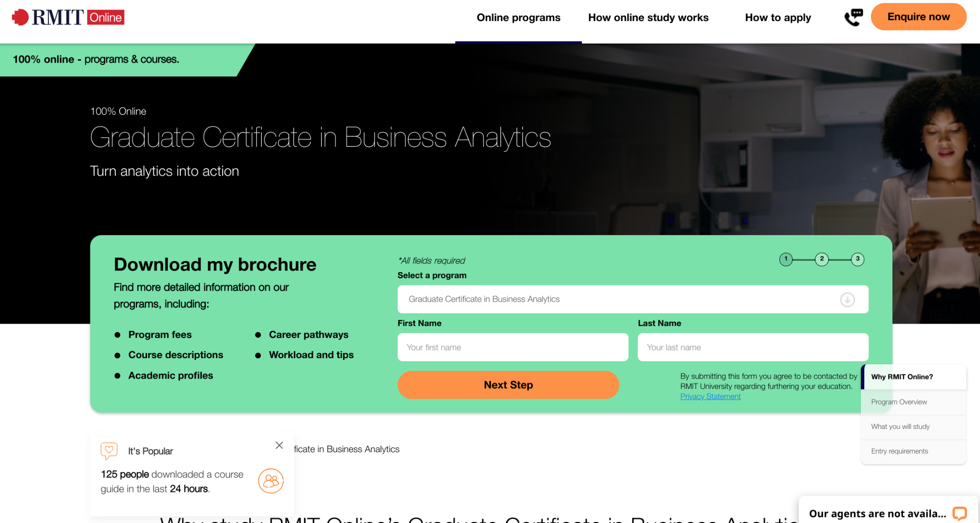Image resolution: width=980 pixels, height=523 pixels.
Task: Click the circular step 2 progress indicator
Action: 821,259
